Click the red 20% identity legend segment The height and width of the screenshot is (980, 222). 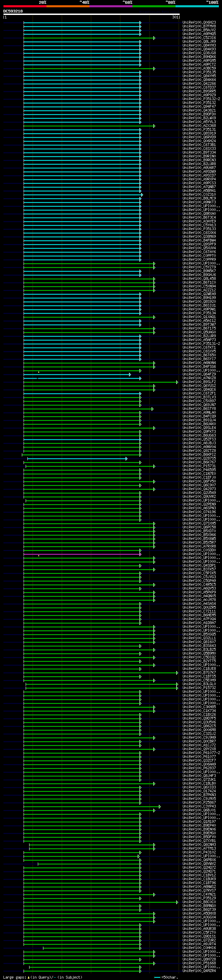pos(25,6)
